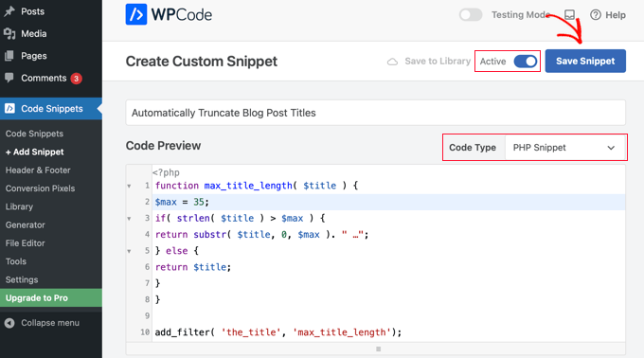Open Header & Footer submenu
This screenshot has height=358, width=644.
[38, 170]
